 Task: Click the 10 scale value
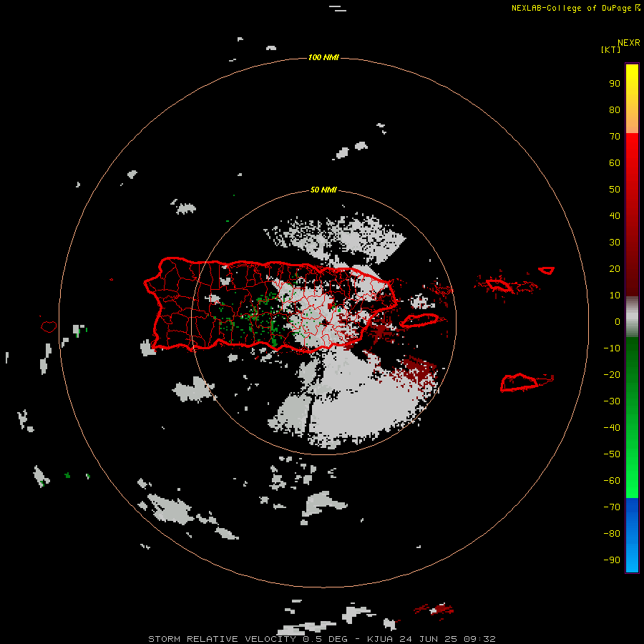tap(615, 296)
